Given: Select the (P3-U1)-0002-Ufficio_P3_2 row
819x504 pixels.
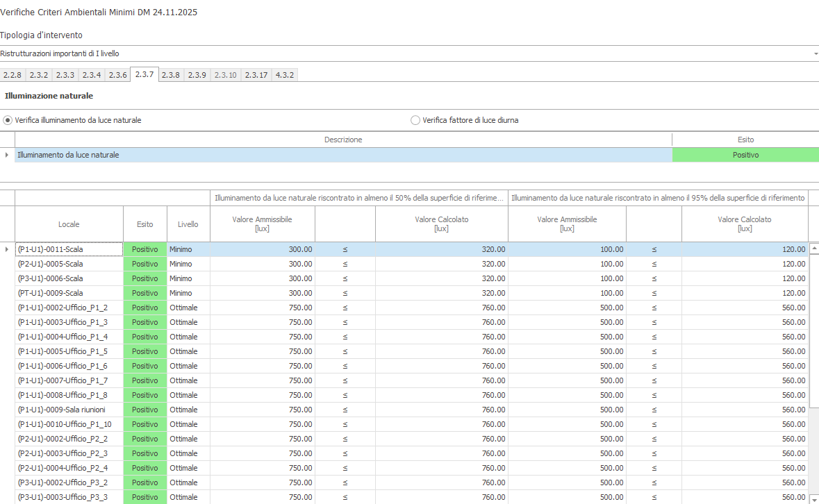Looking at the screenshot, I should (x=63, y=482).
